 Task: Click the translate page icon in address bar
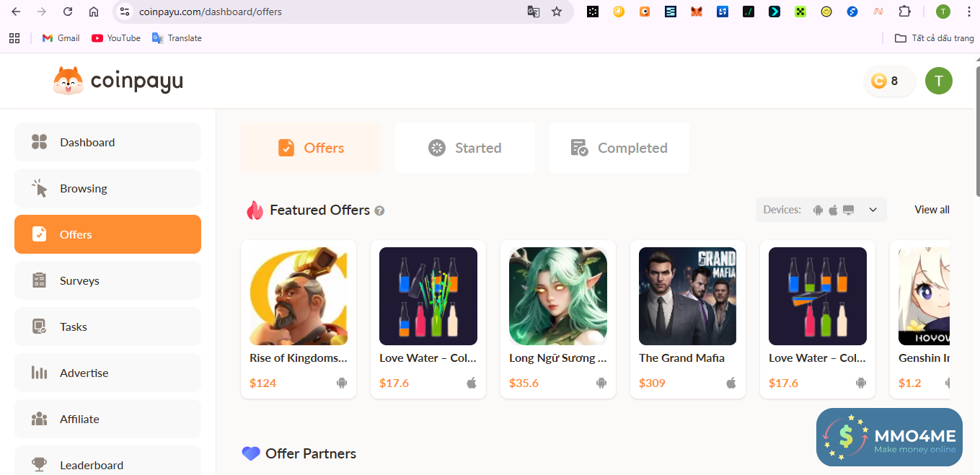534,12
